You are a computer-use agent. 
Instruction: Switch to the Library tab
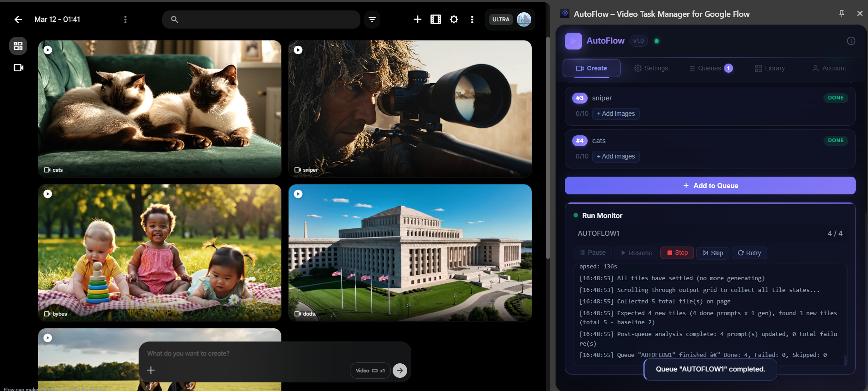(x=770, y=68)
